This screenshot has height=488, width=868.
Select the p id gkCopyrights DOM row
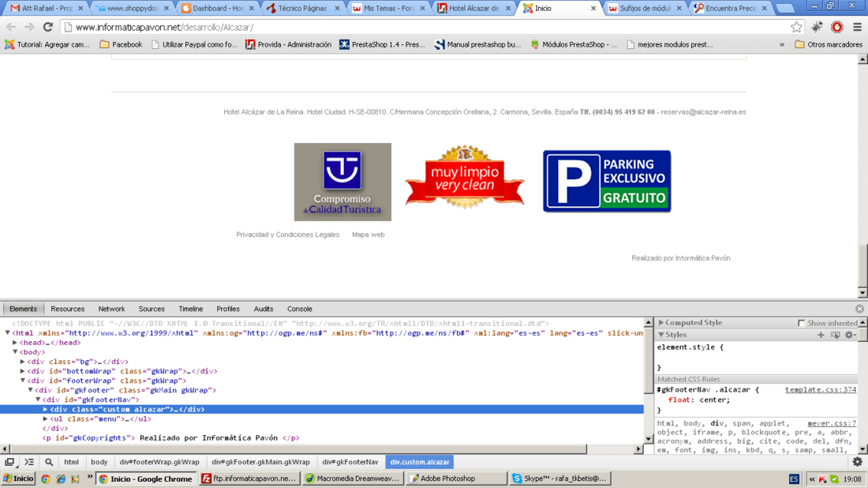point(322,437)
